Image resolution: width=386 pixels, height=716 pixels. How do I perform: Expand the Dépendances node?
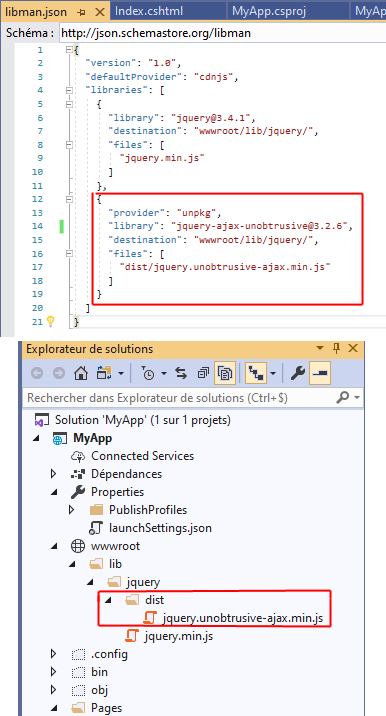(54, 474)
